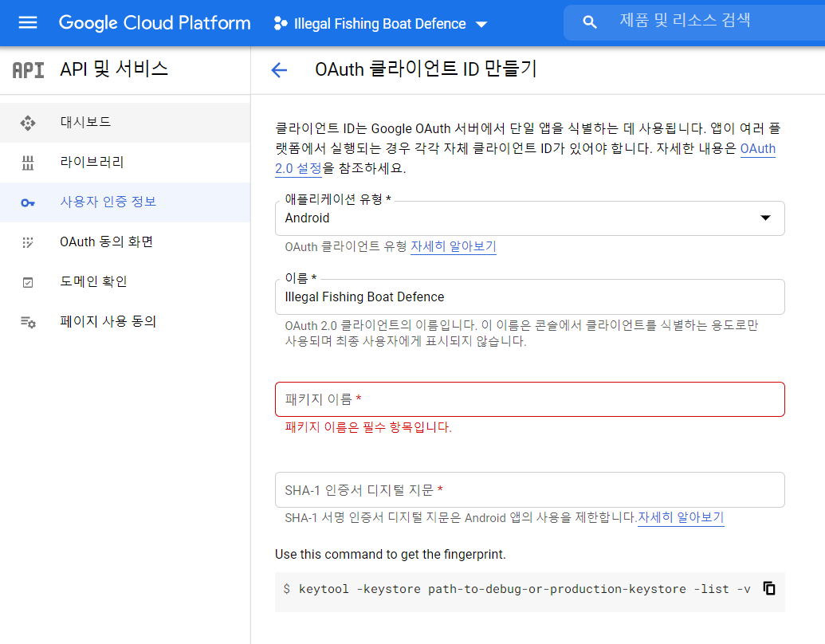This screenshot has width=825, height=644.
Task: Click the Google Cloud Platform logo
Action: pyautogui.click(x=155, y=23)
